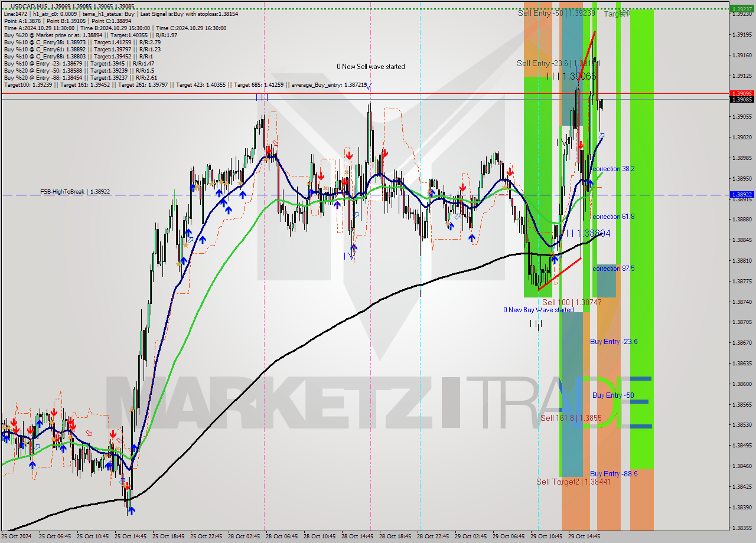The width and height of the screenshot is (756, 543).
Task: Click the 'Buy %20 @ Entry -88' row
Action: [80, 77]
